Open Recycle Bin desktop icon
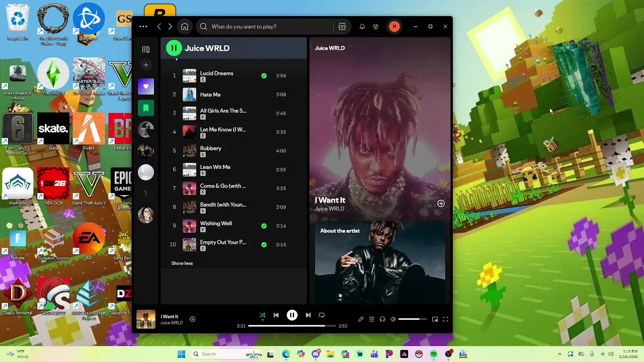 (18, 23)
